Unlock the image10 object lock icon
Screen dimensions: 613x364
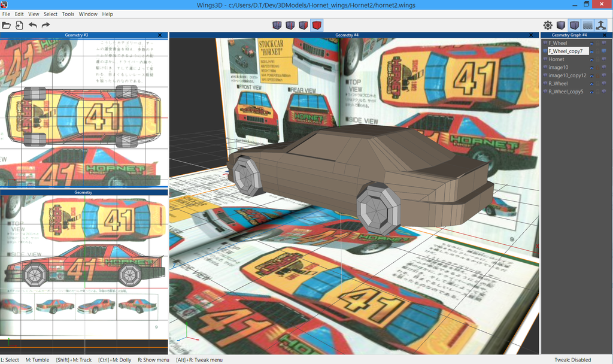click(x=597, y=68)
